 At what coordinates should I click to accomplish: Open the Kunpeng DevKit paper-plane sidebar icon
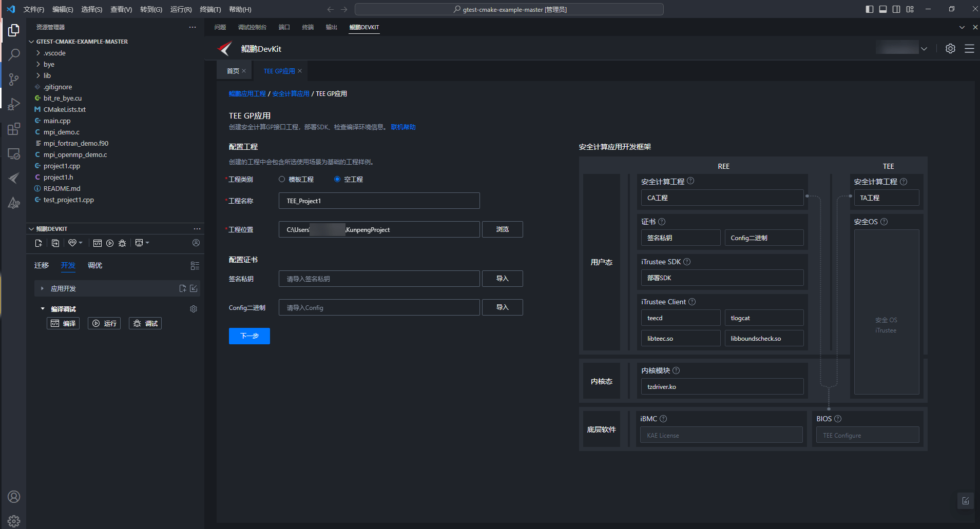14,178
